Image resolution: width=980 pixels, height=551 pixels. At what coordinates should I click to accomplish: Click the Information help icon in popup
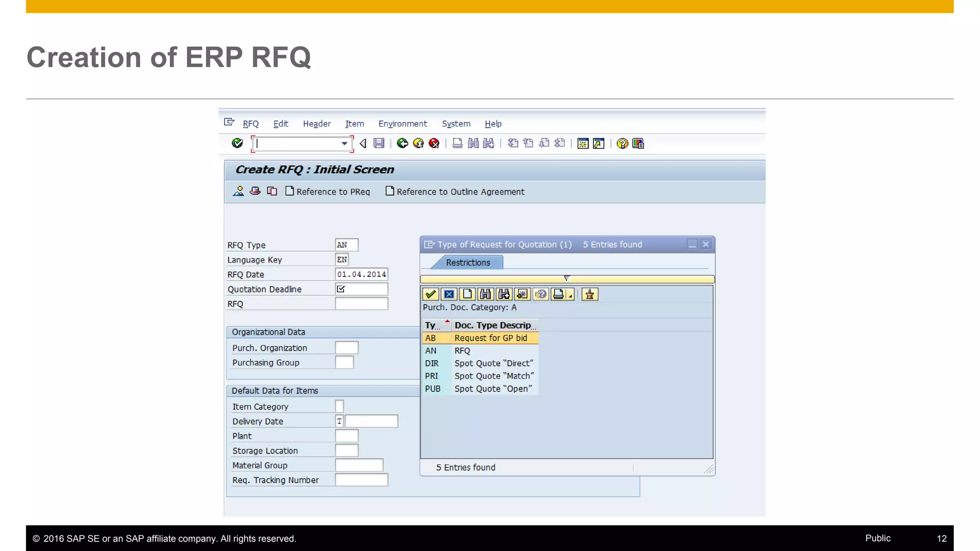(x=540, y=294)
